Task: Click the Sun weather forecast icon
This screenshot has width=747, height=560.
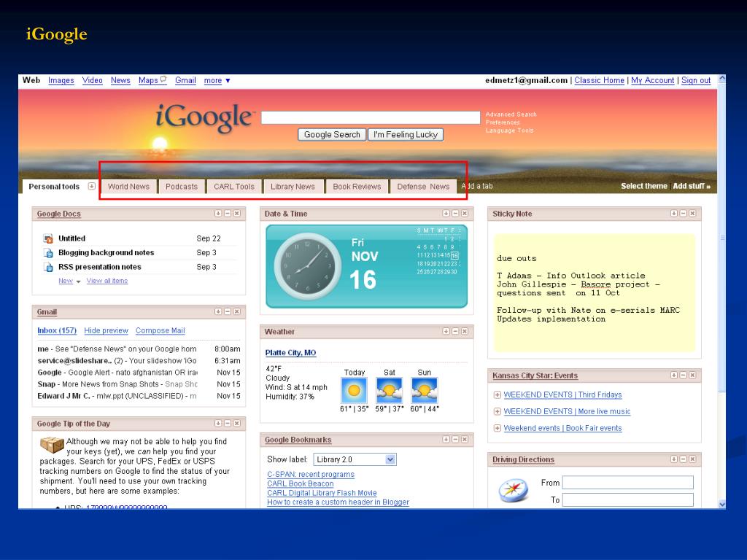Action: click(x=425, y=391)
